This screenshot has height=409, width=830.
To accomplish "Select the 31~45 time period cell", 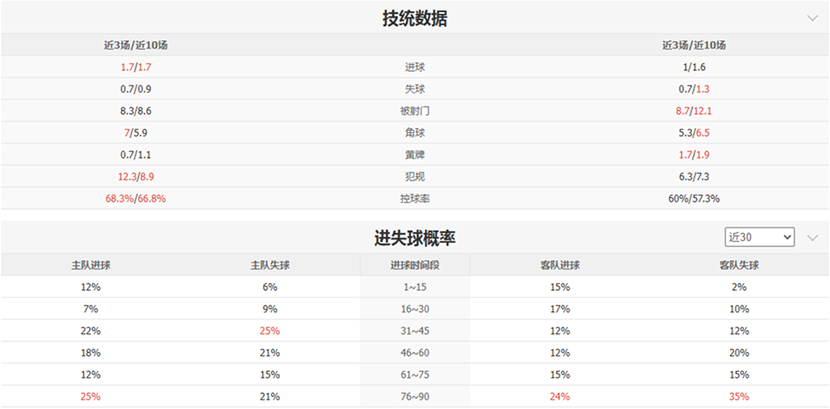I will click(x=414, y=331).
